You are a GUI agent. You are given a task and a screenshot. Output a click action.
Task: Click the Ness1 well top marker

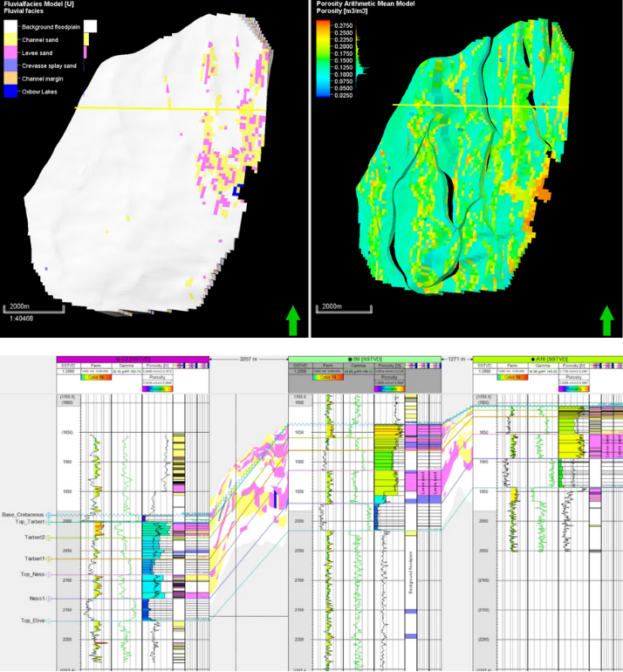click(x=49, y=599)
